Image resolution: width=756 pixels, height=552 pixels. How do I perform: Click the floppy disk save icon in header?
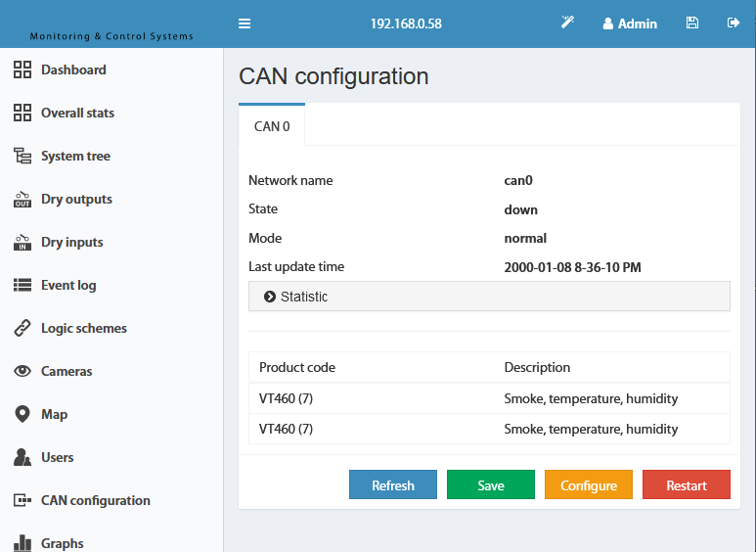tap(691, 23)
